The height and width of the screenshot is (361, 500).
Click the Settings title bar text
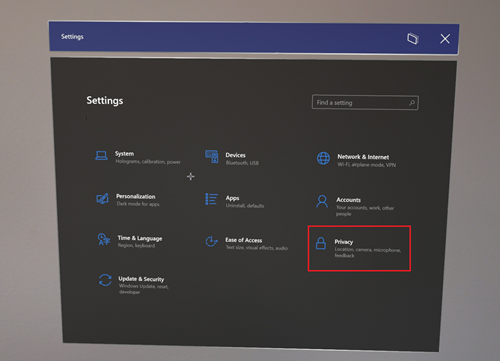coord(72,37)
